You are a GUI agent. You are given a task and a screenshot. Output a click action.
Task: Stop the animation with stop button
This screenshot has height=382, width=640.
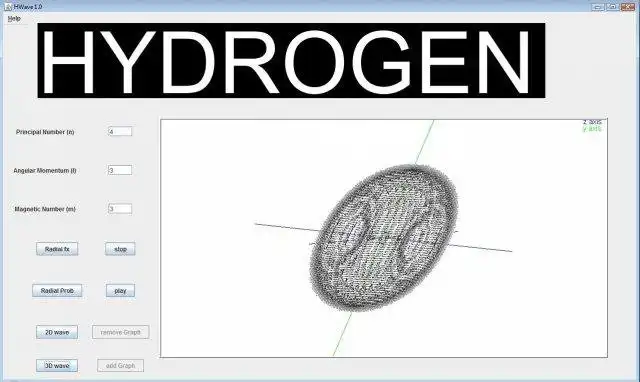tap(120, 249)
